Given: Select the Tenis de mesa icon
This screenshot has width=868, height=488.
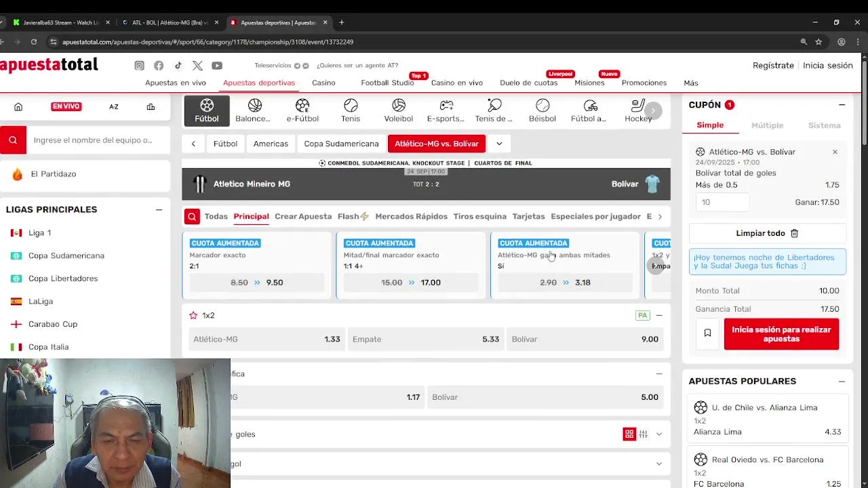Looking at the screenshot, I should click(x=494, y=110).
